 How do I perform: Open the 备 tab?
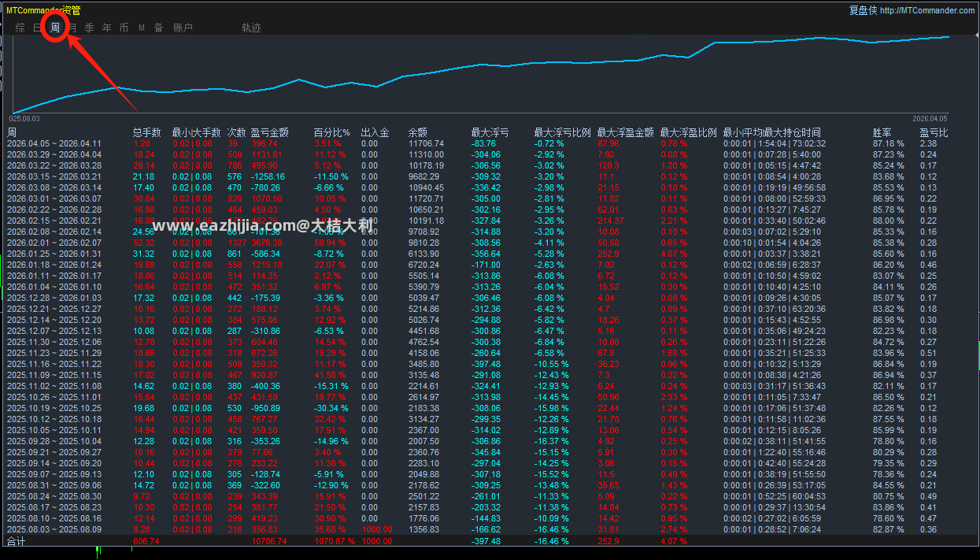click(158, 28)
